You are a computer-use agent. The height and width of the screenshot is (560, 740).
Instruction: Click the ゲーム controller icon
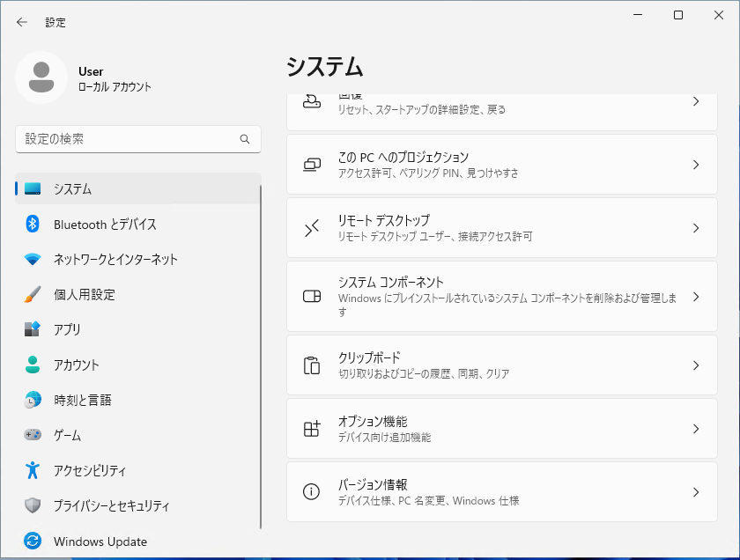click(33, 434)
